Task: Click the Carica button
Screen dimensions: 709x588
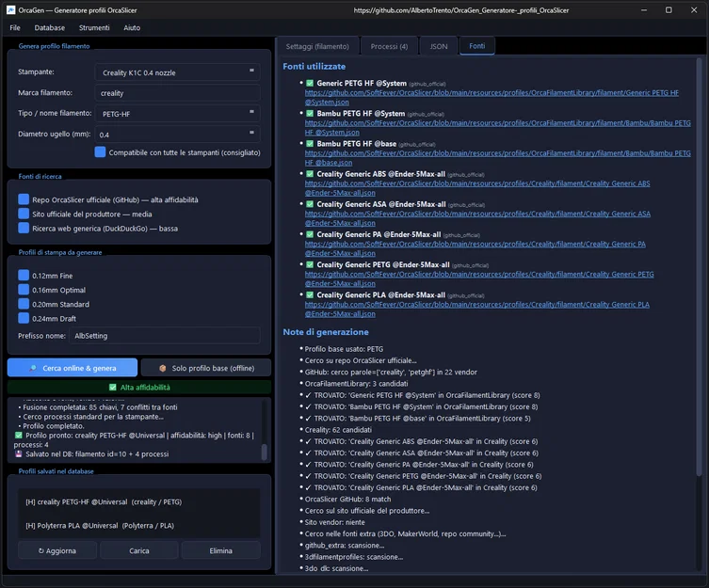Action: [x=139, y=550]
